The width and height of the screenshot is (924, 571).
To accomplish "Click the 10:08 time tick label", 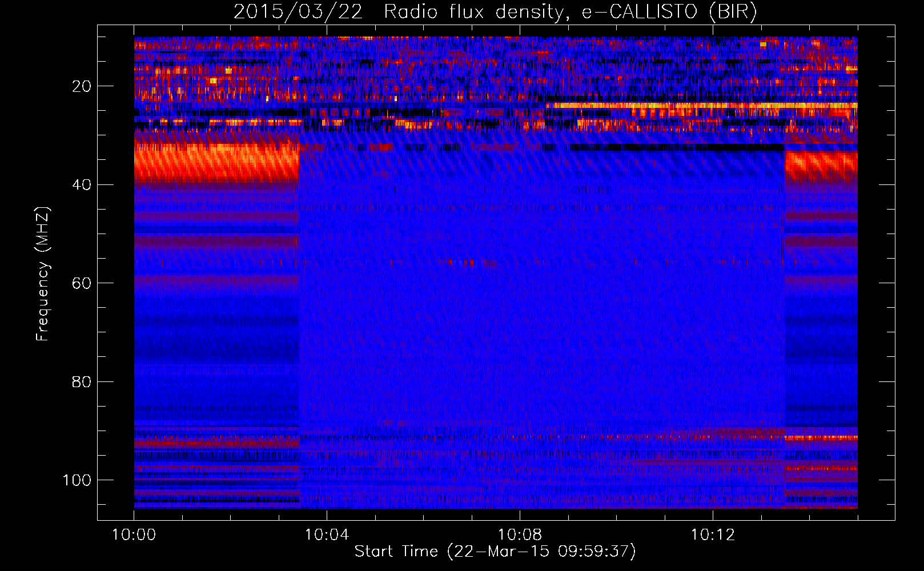I will [x=520, y=535].
